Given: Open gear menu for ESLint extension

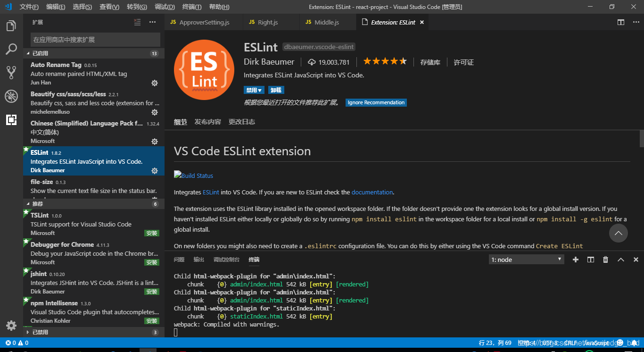Looking at the screenshot, I should (x=154, y=171).
